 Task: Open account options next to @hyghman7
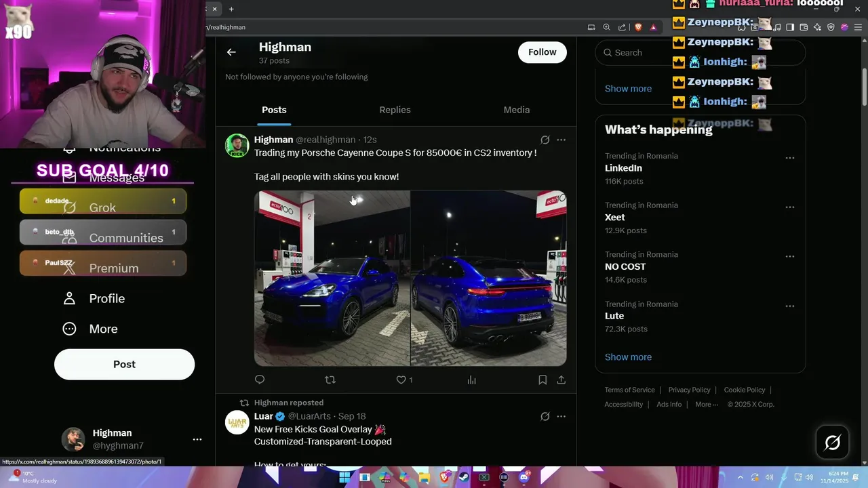coord(197,439)
